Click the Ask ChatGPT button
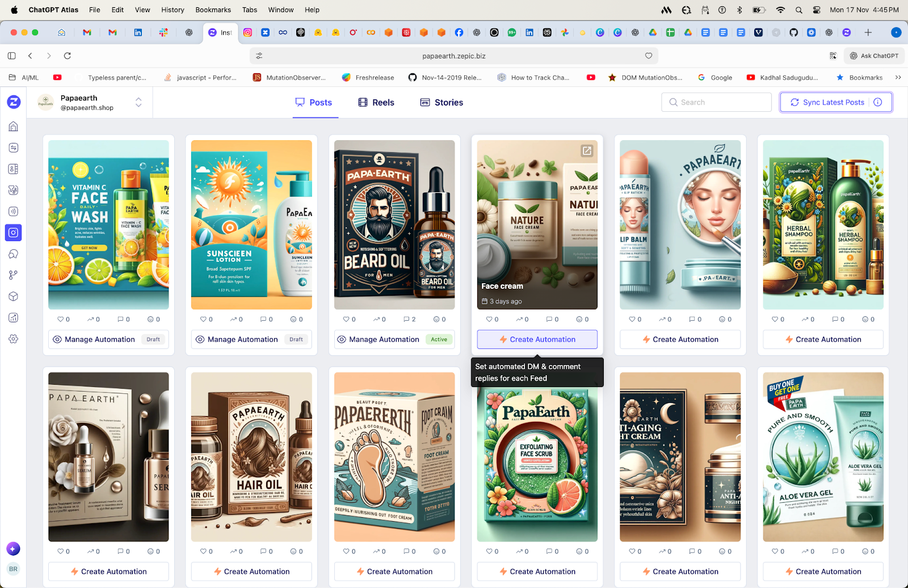The height and width of the screenshot is (588, 908). point(874,56)
